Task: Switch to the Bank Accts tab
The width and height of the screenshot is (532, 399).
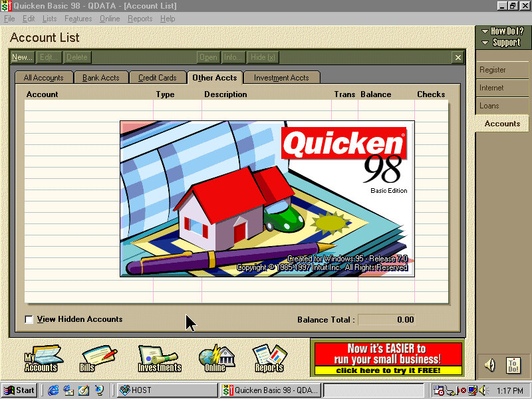Action: point(100,78)
